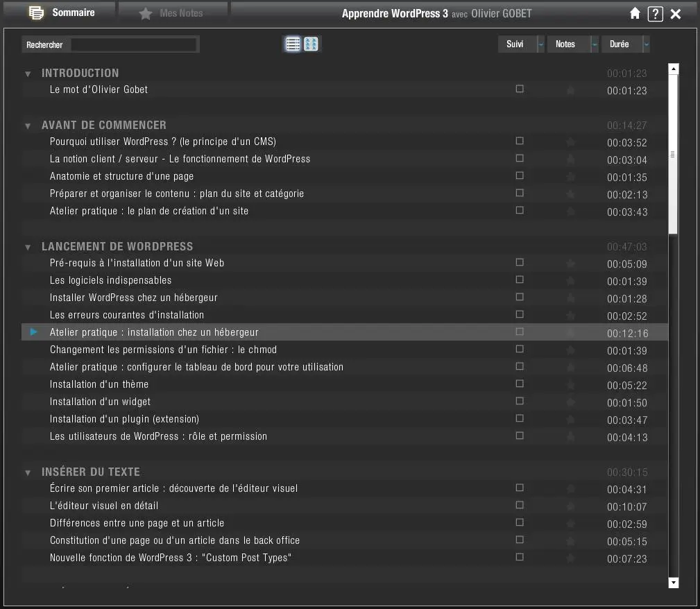Click the vertical scrollbar thumb
The width and height of the screenshot is (700, 609).
[673, 154]
